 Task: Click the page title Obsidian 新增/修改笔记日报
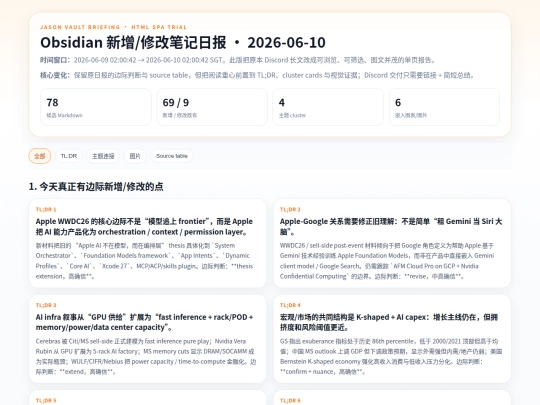(x=183, y=43)
